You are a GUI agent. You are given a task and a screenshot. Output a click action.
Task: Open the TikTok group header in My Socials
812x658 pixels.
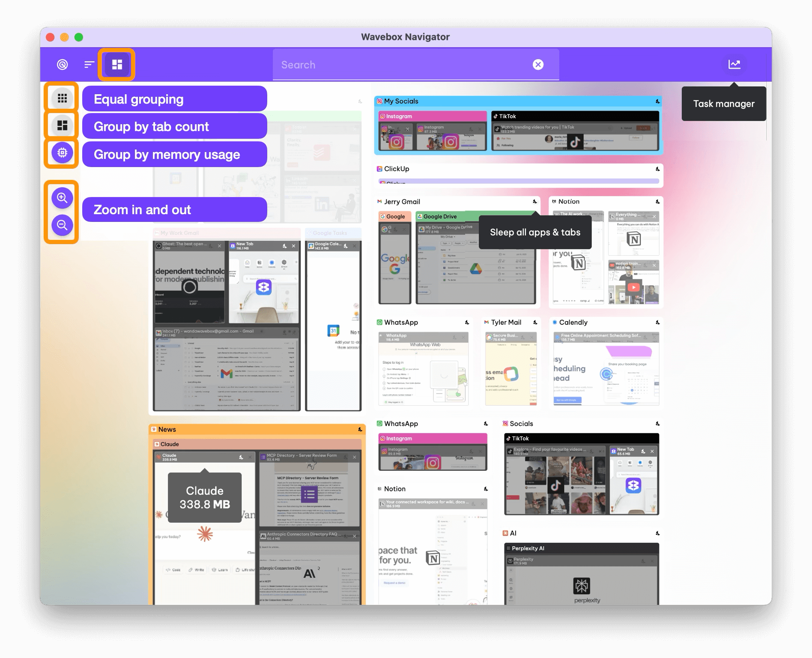(x=575, y=117)
